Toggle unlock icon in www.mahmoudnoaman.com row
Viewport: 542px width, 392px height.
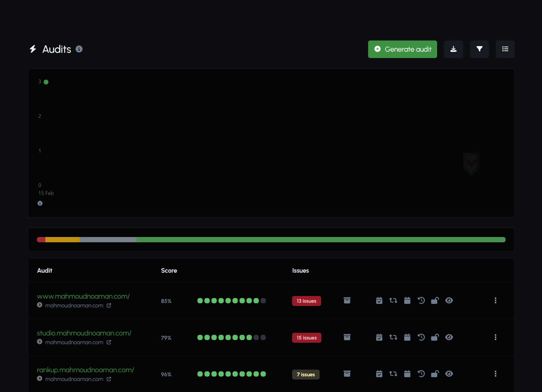[x=435, y=300]
